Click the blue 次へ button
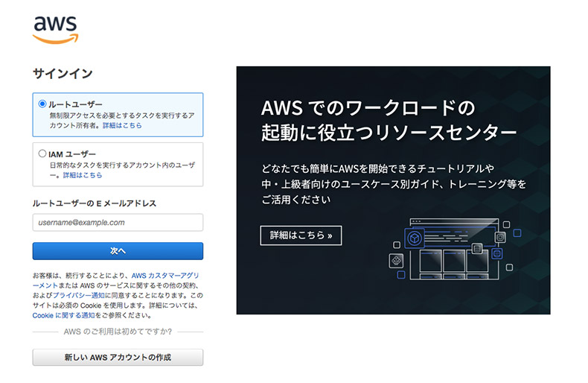 [x=118, y=251]
